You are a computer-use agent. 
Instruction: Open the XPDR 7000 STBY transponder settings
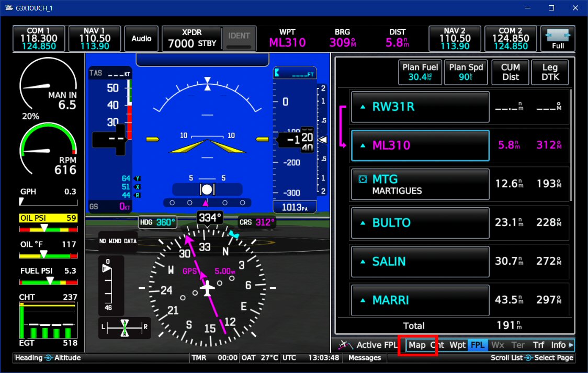click(191, 39)
